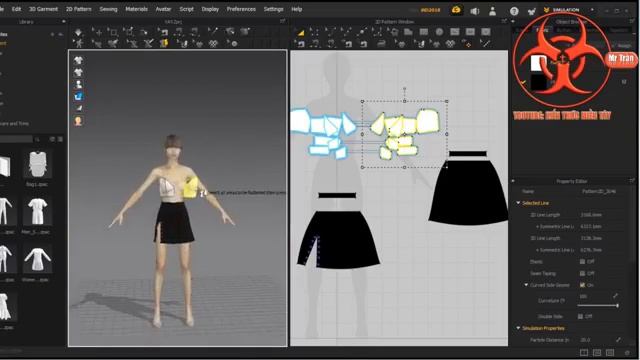Enable the Double Side checkbox

tap(580, 316)
